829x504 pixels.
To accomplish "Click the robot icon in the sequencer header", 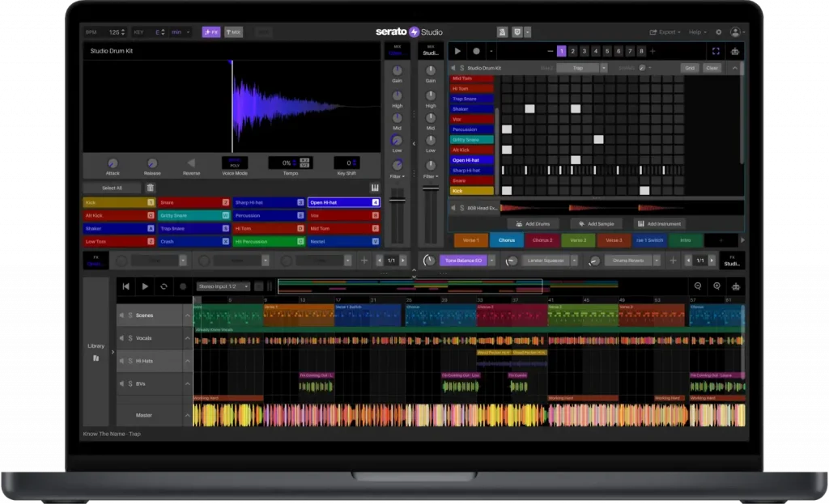I will point(735,51).
